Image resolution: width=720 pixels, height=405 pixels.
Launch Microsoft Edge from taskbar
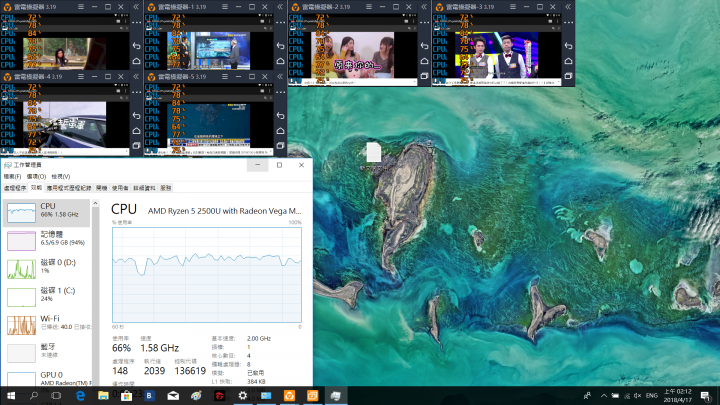click(80, 395)
